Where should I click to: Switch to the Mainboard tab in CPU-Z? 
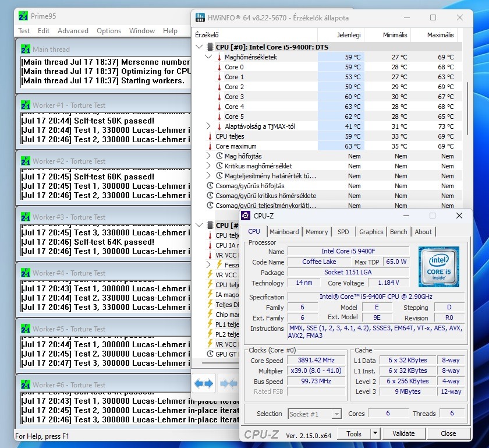[284, 232]
